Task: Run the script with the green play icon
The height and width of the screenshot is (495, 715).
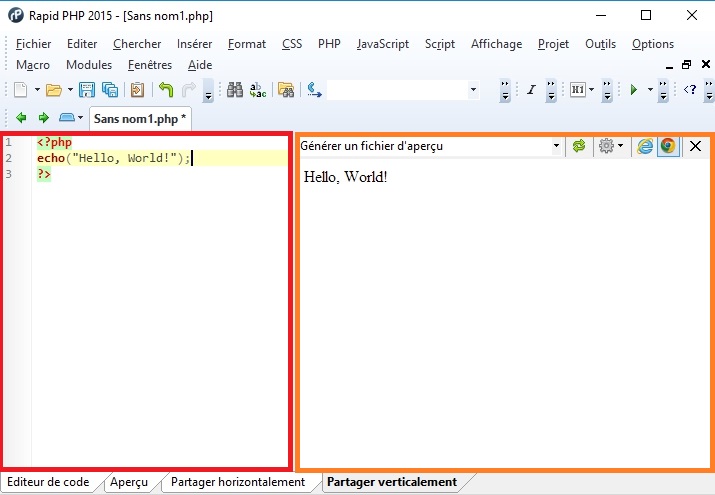Action: pyautogui.click(x=633, y=90)
